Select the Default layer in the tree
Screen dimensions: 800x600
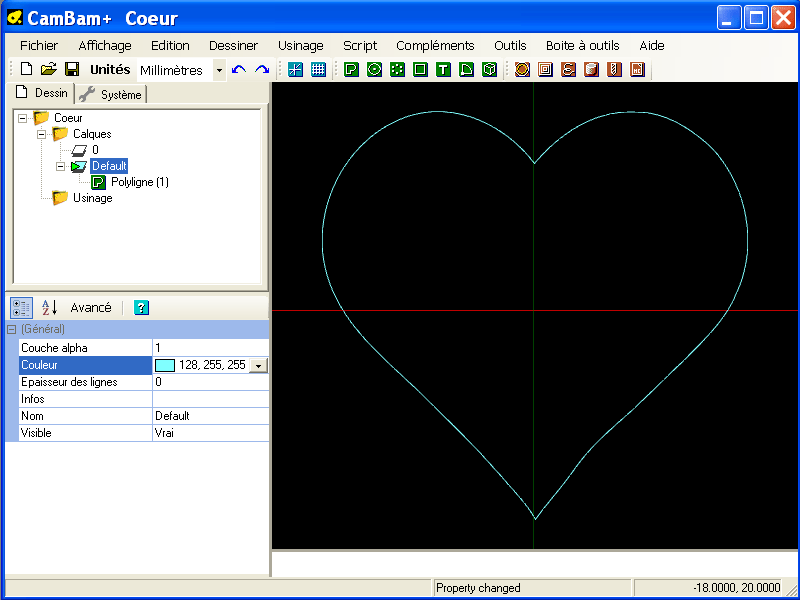point(109,166)
